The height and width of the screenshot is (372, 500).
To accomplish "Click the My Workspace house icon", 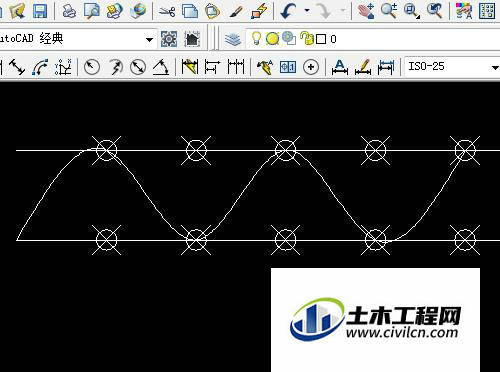I will 192,39.
